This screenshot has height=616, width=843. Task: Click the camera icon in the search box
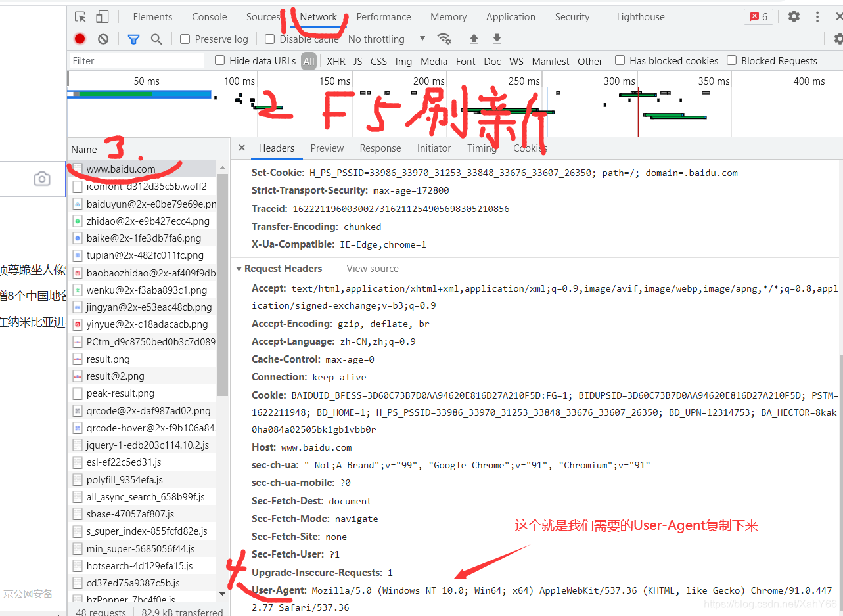point(42,179)
